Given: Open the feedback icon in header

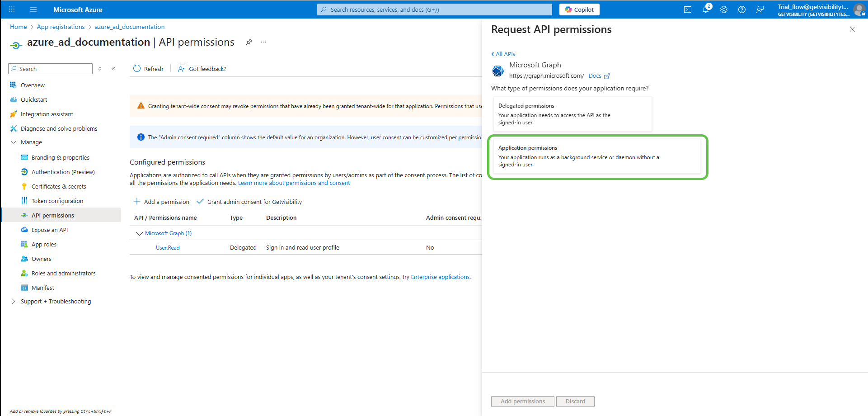Looking at the screenshot, I should [760, 9].
